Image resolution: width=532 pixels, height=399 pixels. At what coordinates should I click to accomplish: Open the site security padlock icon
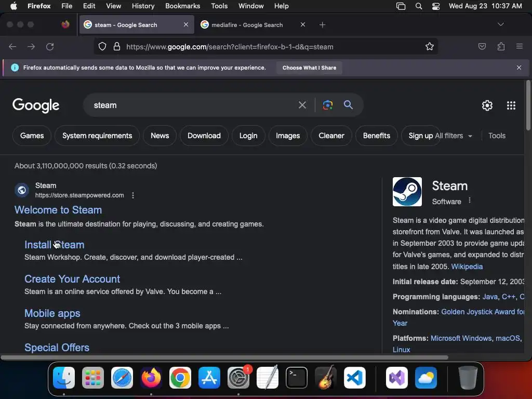117,46
